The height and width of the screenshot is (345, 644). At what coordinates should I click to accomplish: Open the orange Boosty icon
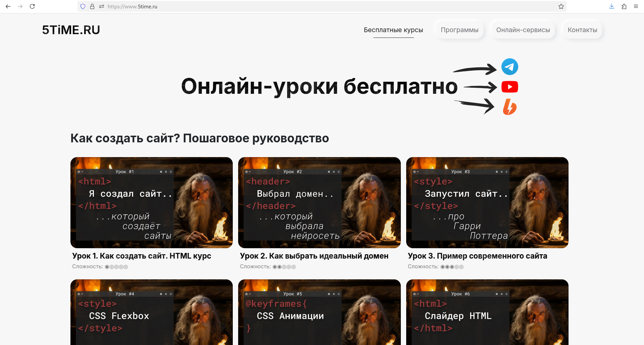pyautogui.click(x=509, y=107)
